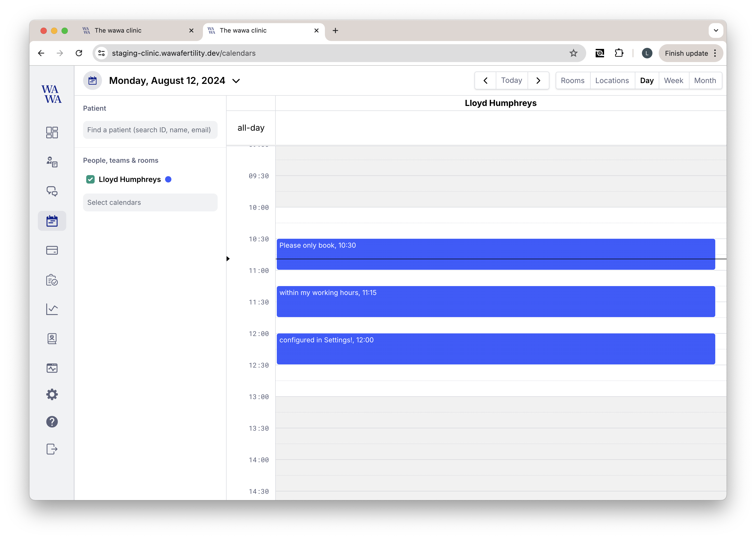
Task: Open the dashboard icon in sidebar
Action: 52,133
